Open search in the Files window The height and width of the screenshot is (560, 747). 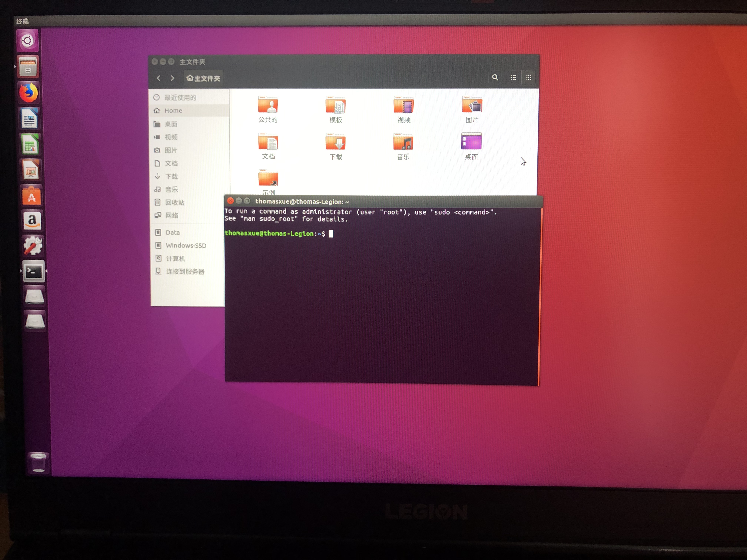click(495, 77)
